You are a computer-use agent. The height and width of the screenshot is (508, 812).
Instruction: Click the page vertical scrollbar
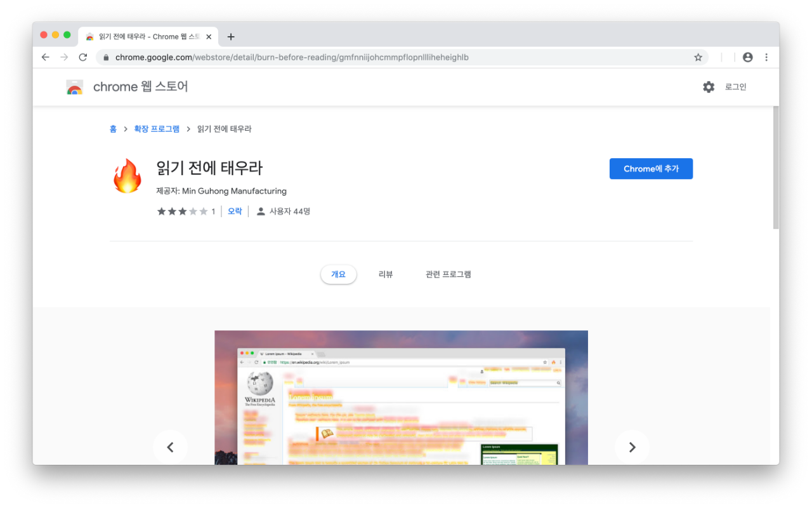click(x=776, y=168)
